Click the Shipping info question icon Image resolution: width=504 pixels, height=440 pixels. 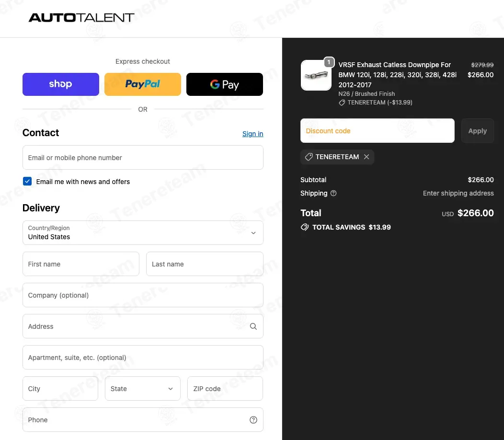(x=333, y=193)
